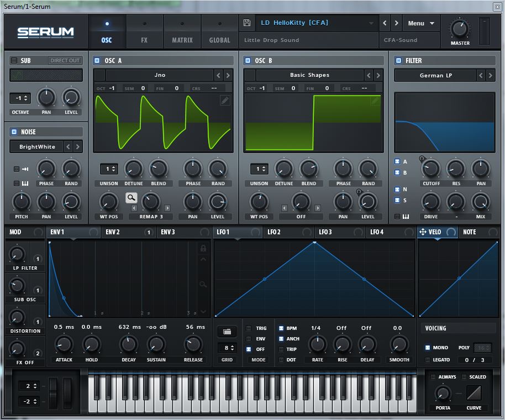
Task: Select the LFO 2 tab
Action: [274, 232]
